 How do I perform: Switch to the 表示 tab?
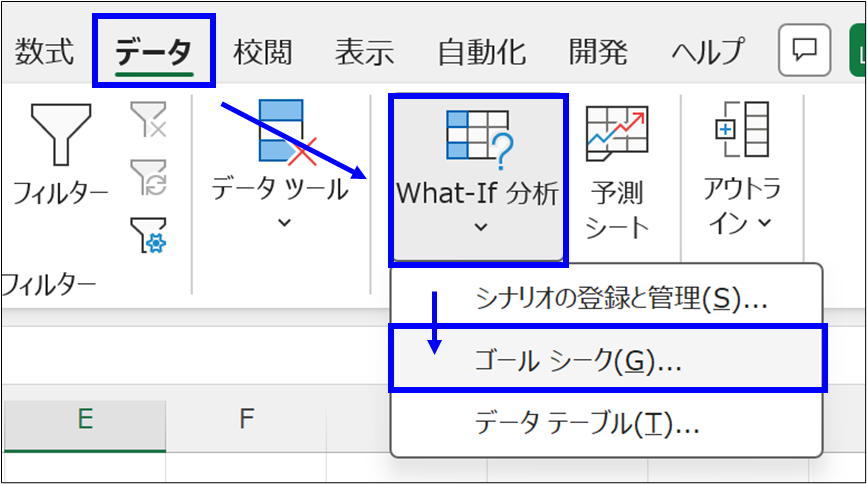tap(364, 50)
